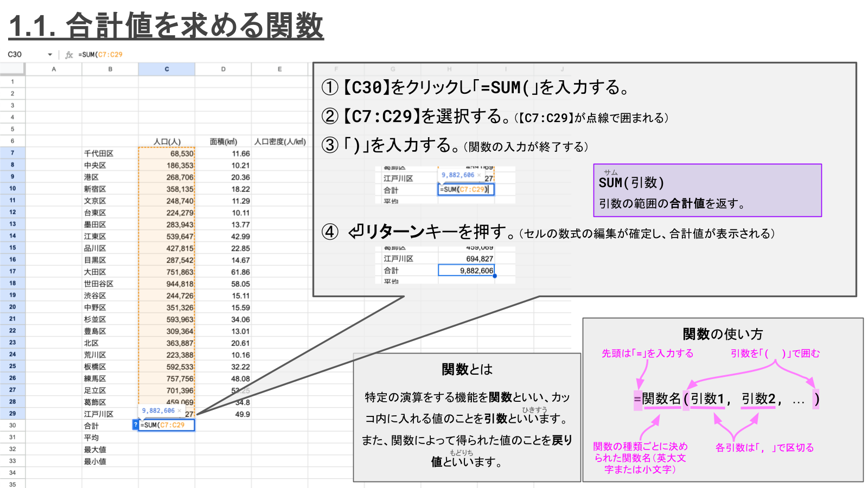Click cell C30 containing =SUM(C7:C29
The width and height of the screenshot is (868, 488).
tap(167, 425)
